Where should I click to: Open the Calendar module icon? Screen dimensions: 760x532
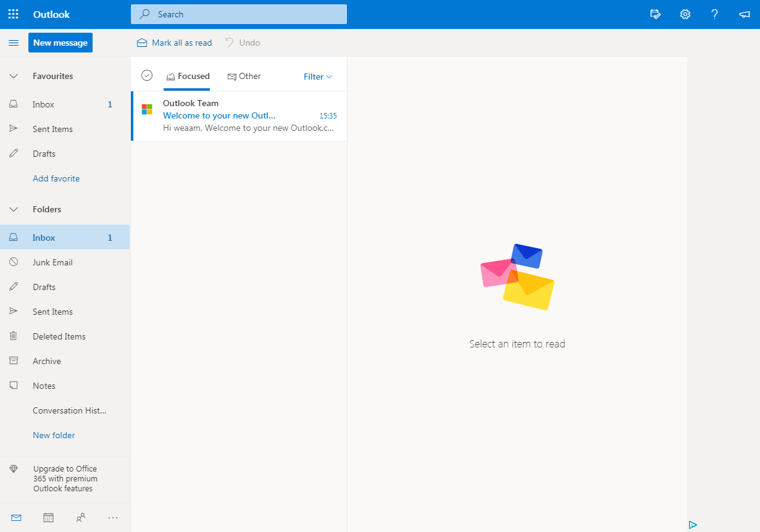[x=48, y=518]
